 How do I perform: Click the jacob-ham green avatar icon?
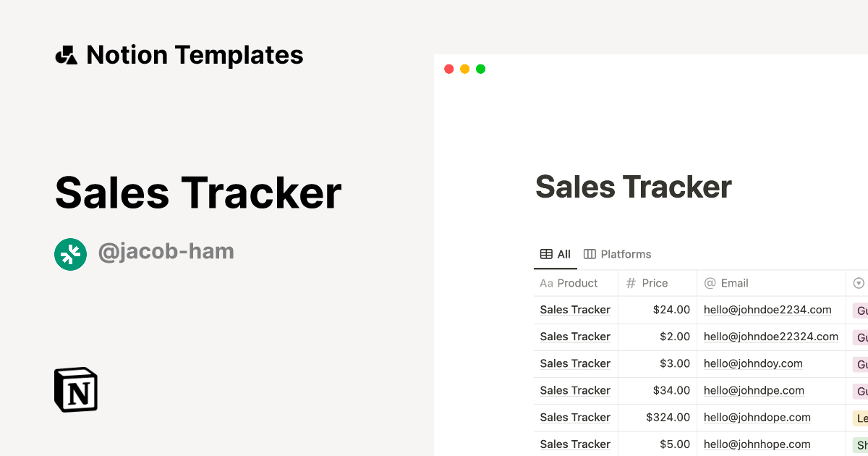click(x=70, y=254)
